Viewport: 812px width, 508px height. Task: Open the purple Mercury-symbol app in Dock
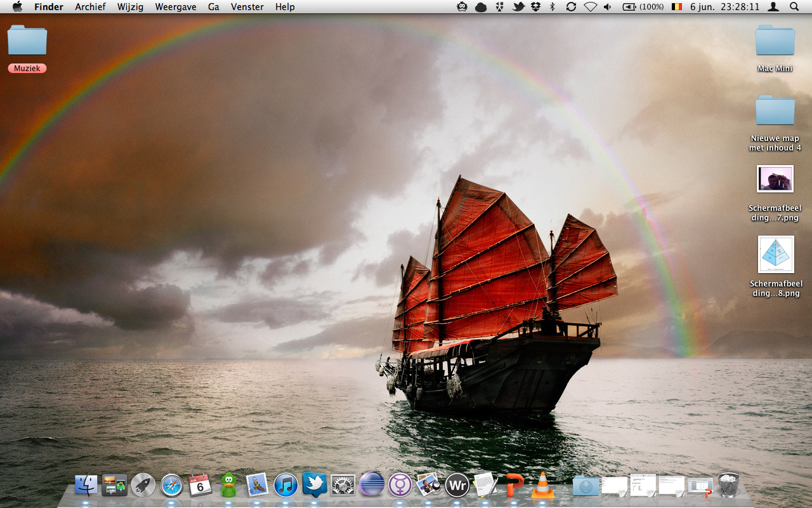(400, 486)
